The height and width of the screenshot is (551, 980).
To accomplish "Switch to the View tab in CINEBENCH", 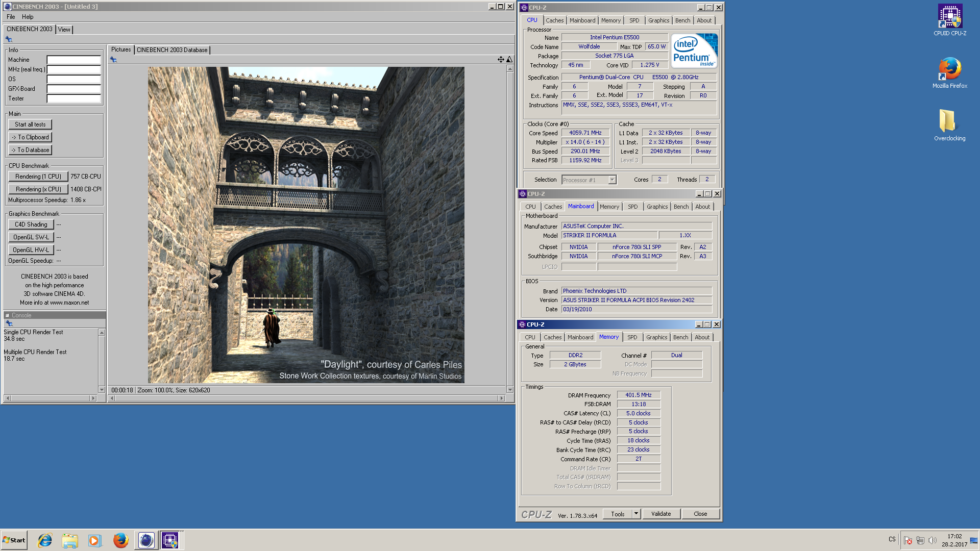I will tap(64, 30).
